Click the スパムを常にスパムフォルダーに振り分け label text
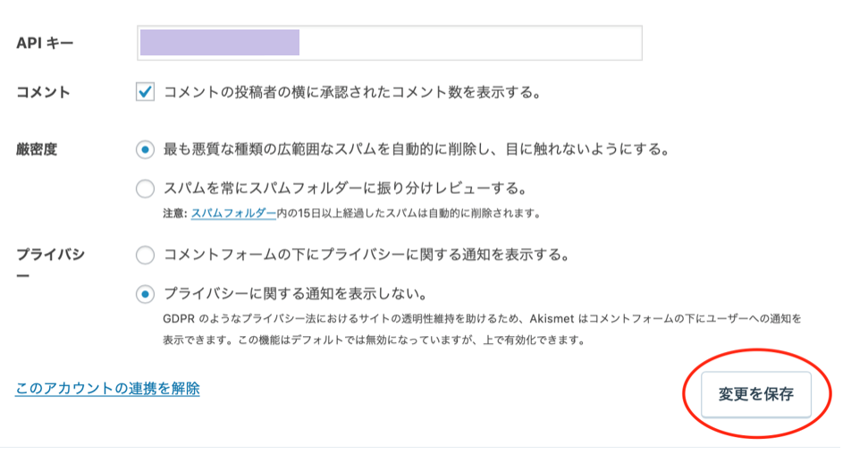Screen dimensions: 868x454 click(344, 189)
